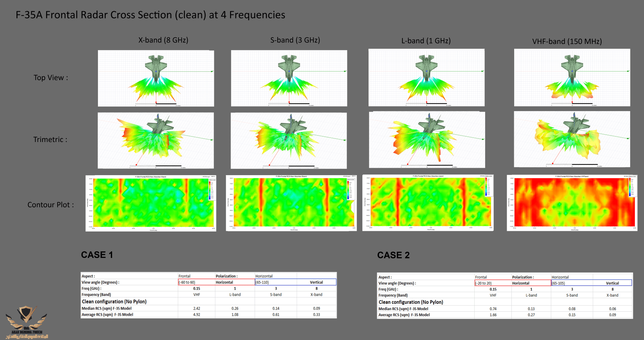Click the CASE 2 heading

click(393, 255)
